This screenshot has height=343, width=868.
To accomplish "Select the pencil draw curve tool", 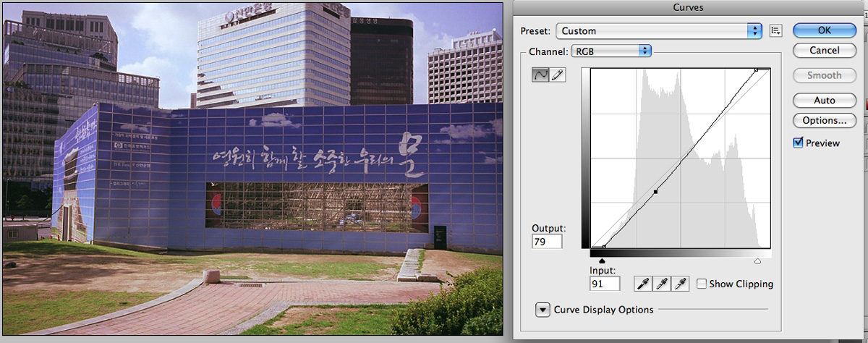I will pos(558,75).
